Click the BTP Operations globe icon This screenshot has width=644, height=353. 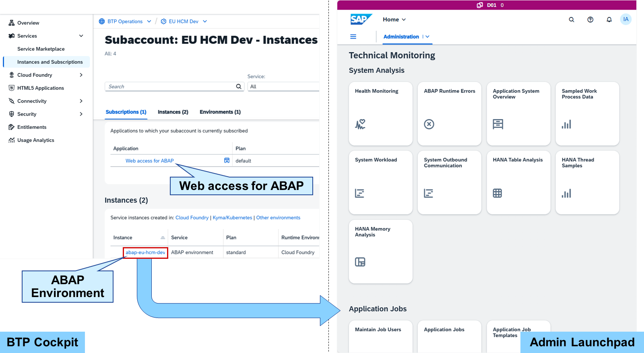click(102, 21)
